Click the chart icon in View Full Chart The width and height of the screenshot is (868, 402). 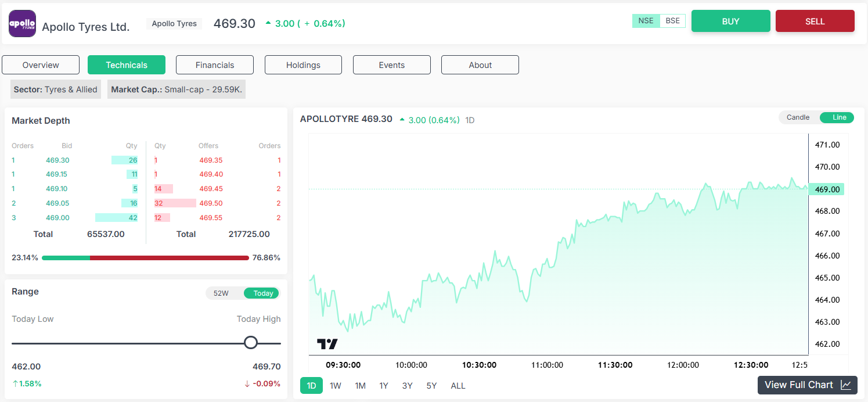click(x=846, y=385)
